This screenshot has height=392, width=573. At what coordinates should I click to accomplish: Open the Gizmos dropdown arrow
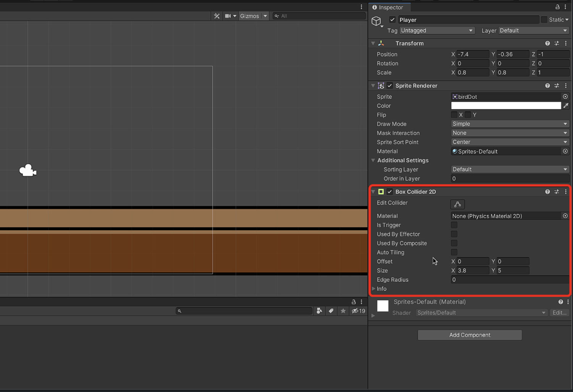coord(265,16)
